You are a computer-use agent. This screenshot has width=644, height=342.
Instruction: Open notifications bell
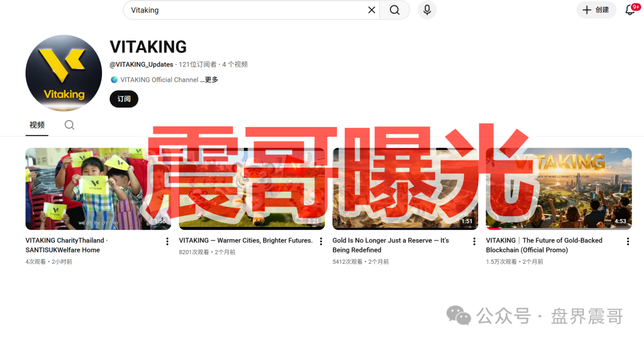coord(630,10)
